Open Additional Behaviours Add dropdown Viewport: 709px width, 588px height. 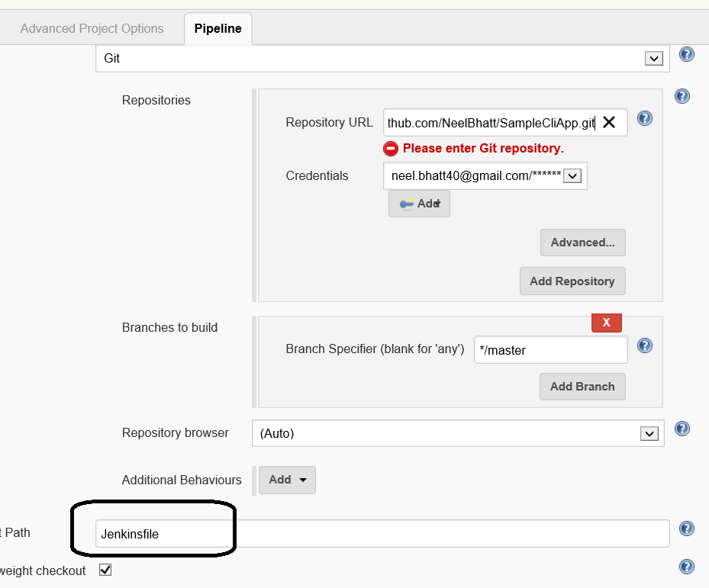point(288,480)
